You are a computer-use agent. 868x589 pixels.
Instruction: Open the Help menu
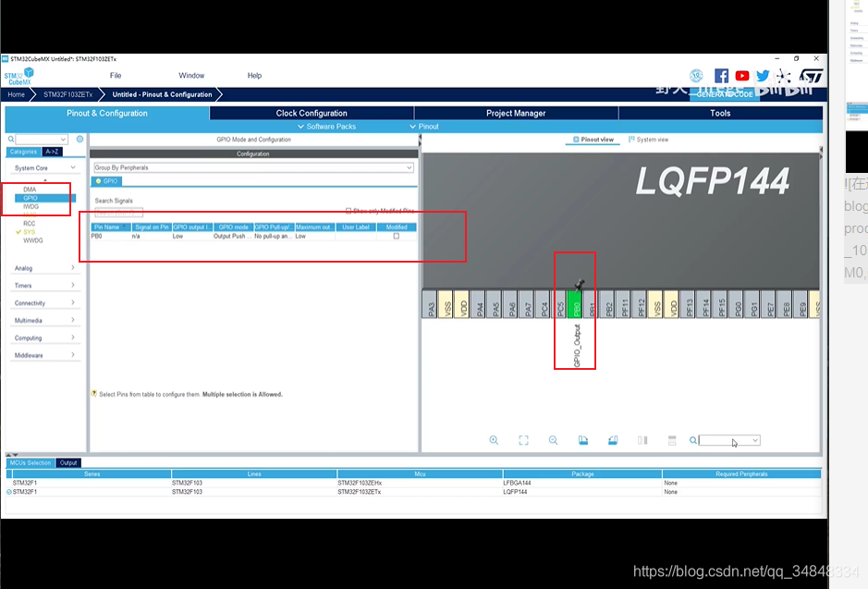tap(254, 76)
